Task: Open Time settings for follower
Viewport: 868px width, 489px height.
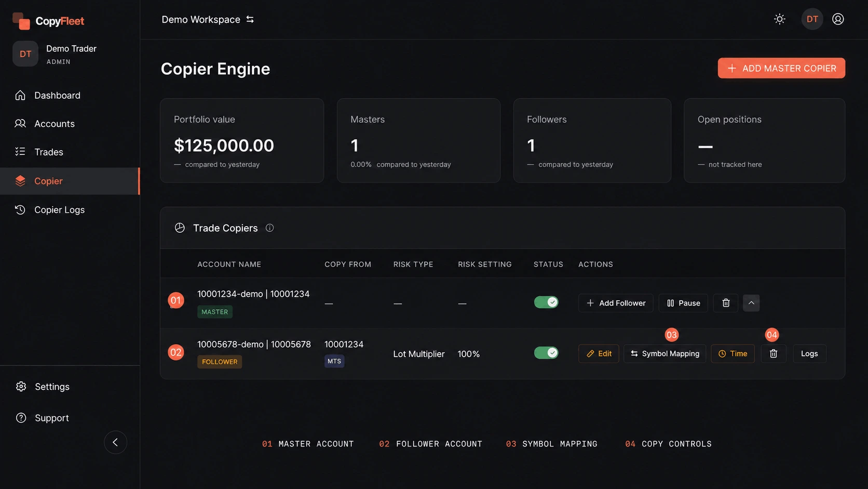Action: [x=733, y=353]
